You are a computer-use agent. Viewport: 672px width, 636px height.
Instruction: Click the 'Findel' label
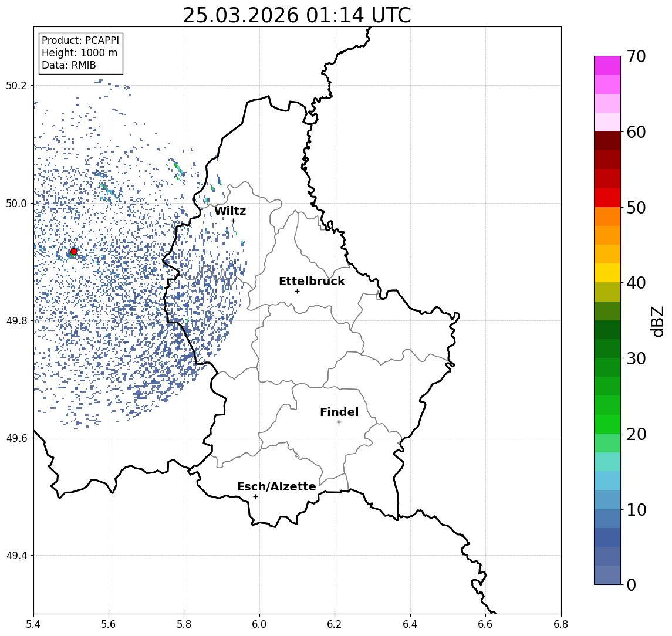tap(339, 412)
